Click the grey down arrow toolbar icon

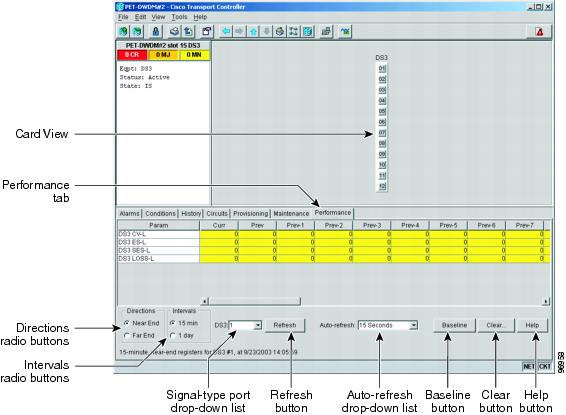[266, 31]
